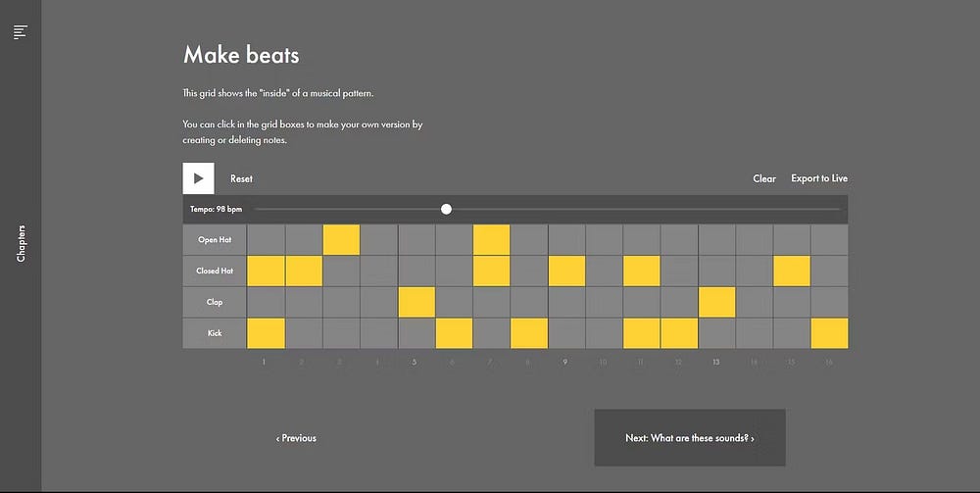Clear all notes in the grid
Image resolution: width=980 pixels, height=493 pixels.
click(x=764, y=178)
